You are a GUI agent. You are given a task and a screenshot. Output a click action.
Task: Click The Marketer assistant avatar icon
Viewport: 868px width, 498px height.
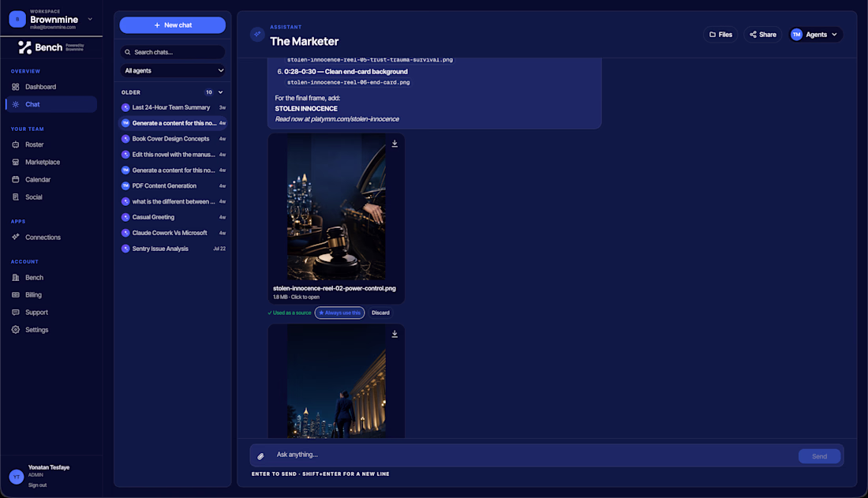click(257, 35)
